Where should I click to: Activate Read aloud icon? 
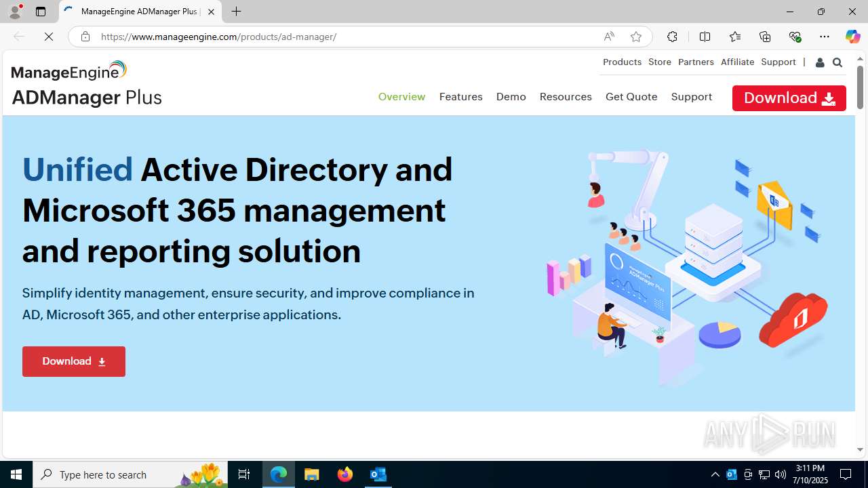(x=609, y=37)
